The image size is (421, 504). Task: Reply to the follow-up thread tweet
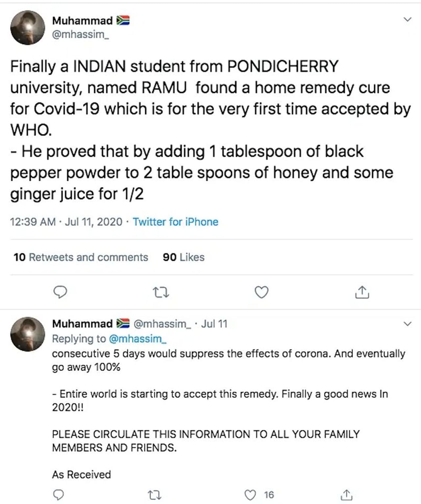[58, 495]
